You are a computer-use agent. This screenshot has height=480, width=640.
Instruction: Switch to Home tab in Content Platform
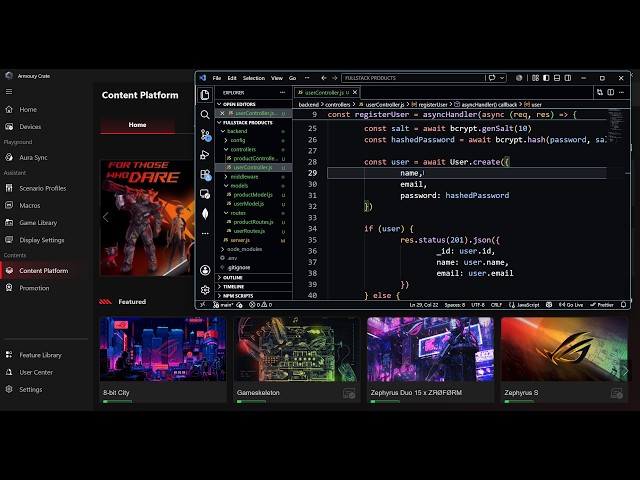[x=138, y=125]
